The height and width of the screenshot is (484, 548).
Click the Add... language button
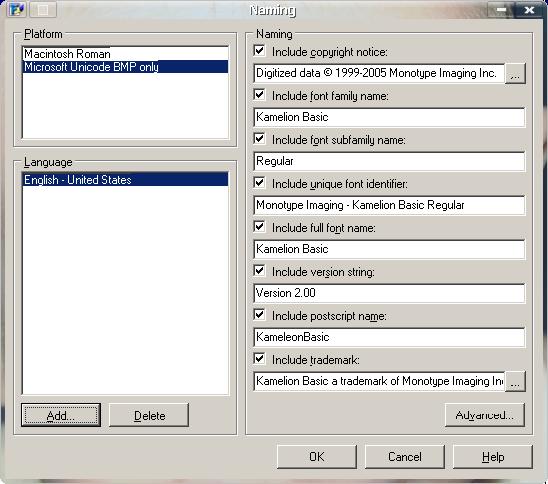61,415
